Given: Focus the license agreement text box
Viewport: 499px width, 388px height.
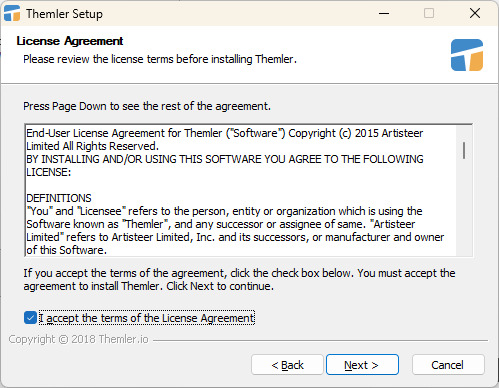Looking at the screenshot, I should [241, 191].
